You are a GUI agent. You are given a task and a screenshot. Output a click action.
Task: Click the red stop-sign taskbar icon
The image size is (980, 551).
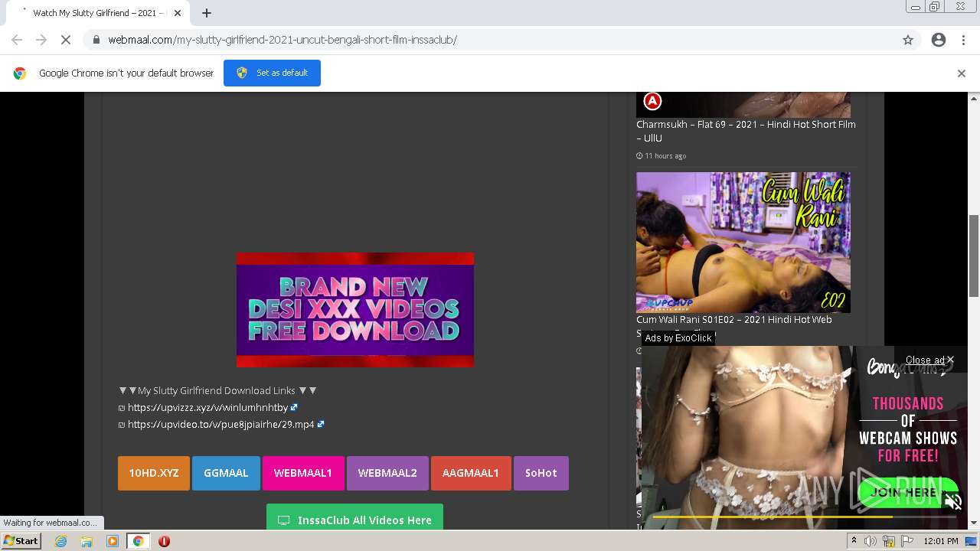pos(164,541)
